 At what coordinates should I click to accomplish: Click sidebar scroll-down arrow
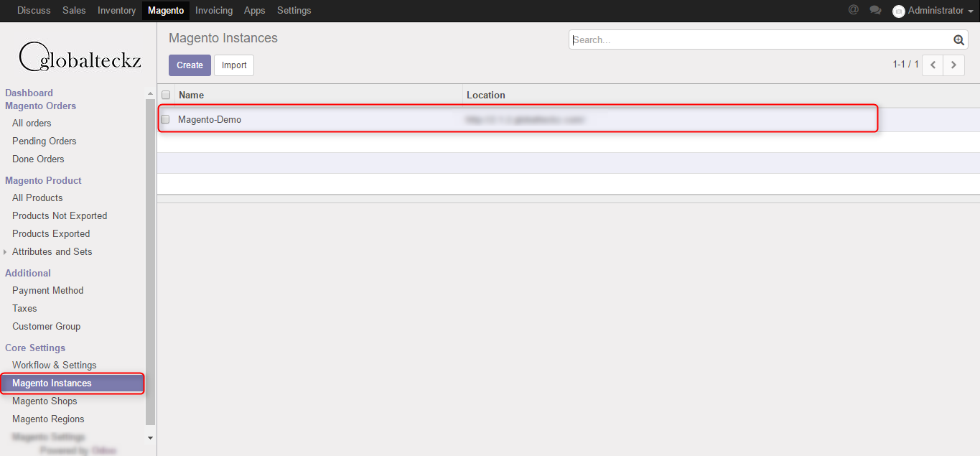(150, 437)
